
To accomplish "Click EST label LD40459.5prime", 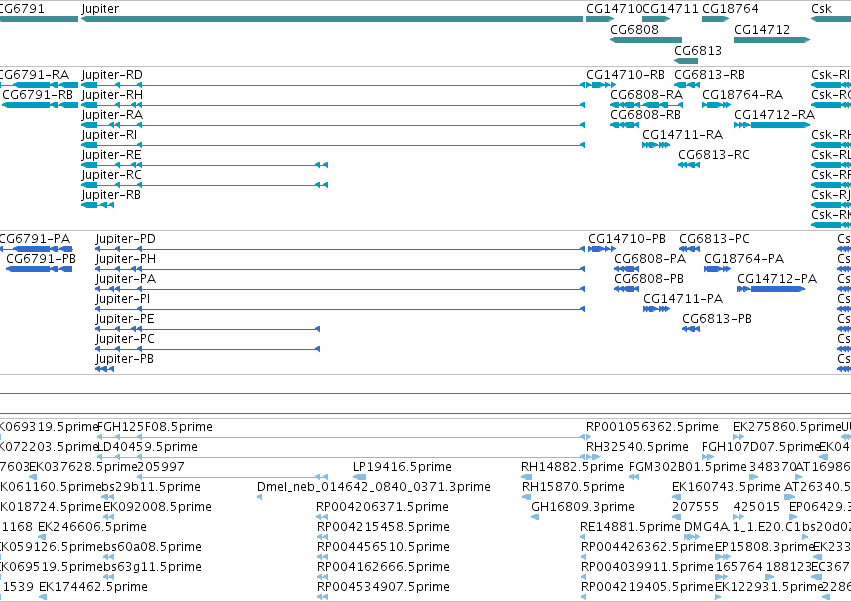I will 147,447.
